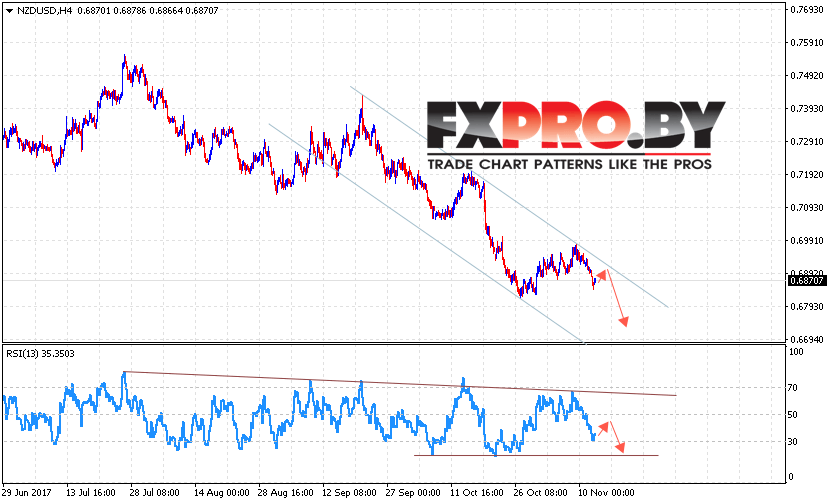
Task: Click the 0.70930 price axis label
Action: tap(807, 208)
